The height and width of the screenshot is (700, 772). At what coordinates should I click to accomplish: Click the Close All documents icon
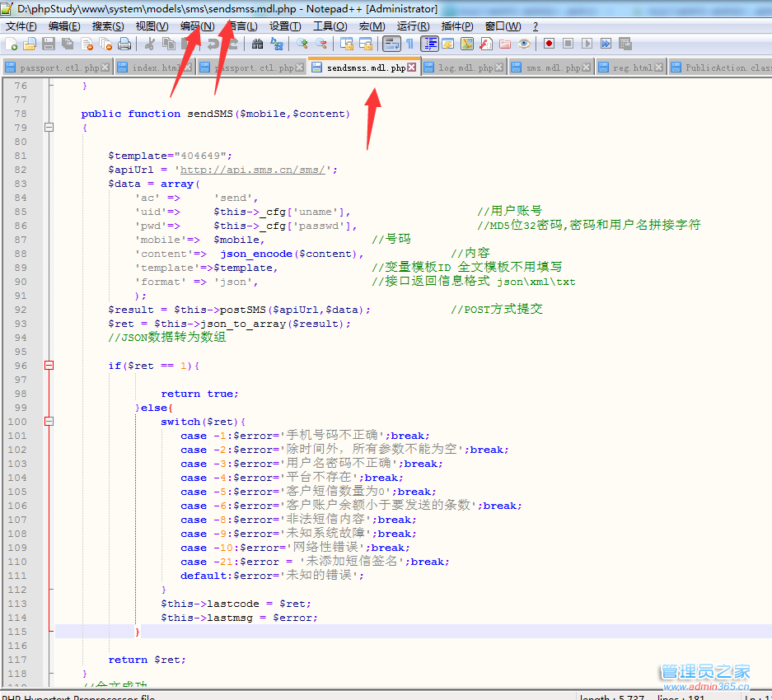coord(105,44)
